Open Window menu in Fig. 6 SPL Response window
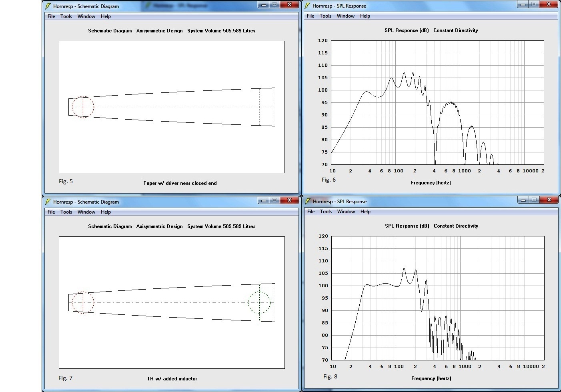 [346, 16]
